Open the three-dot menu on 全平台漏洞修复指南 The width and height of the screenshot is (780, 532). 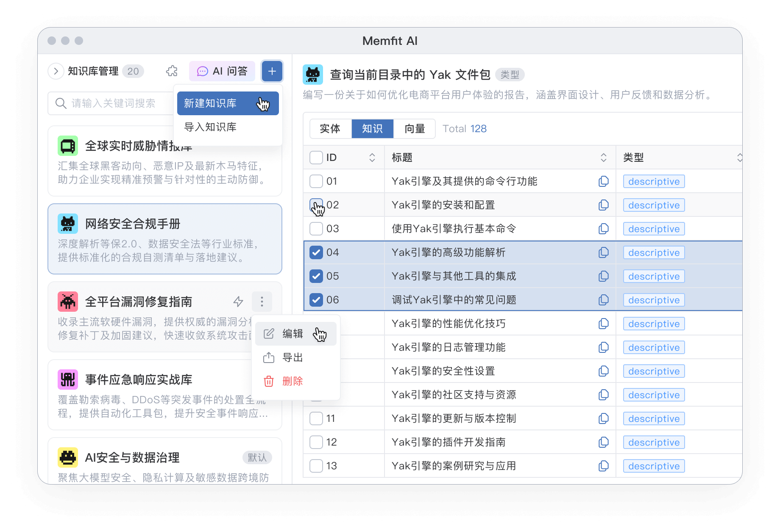262,302
